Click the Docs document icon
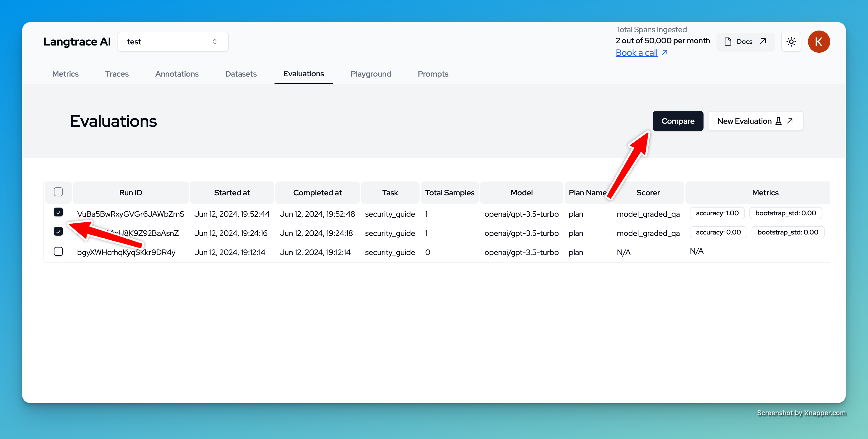Image resolution: width=868 pixels, height=439 pixels. pyautogui.click(x=728, y=42)
